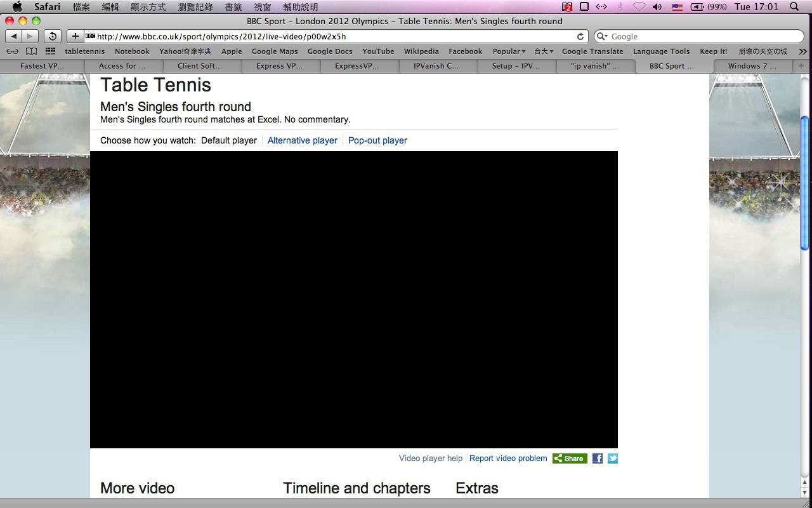Screen dimensions: 812x508
Task: Open Video player help link
Action: [431, 458]
